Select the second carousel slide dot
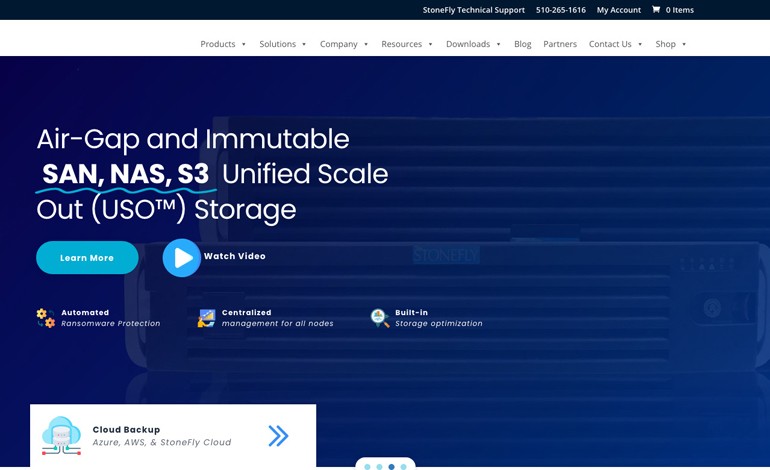 [x=379, y=467]
